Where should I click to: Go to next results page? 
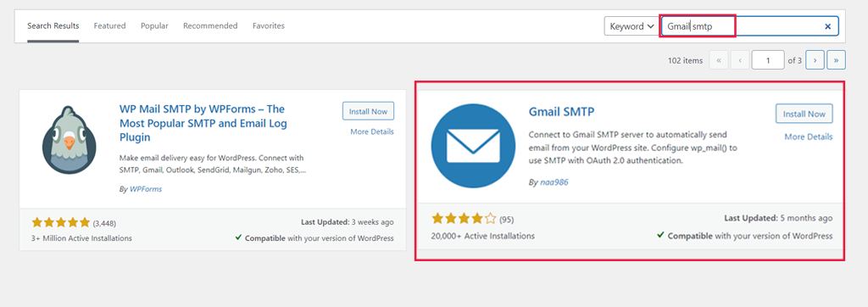[815, 60]
